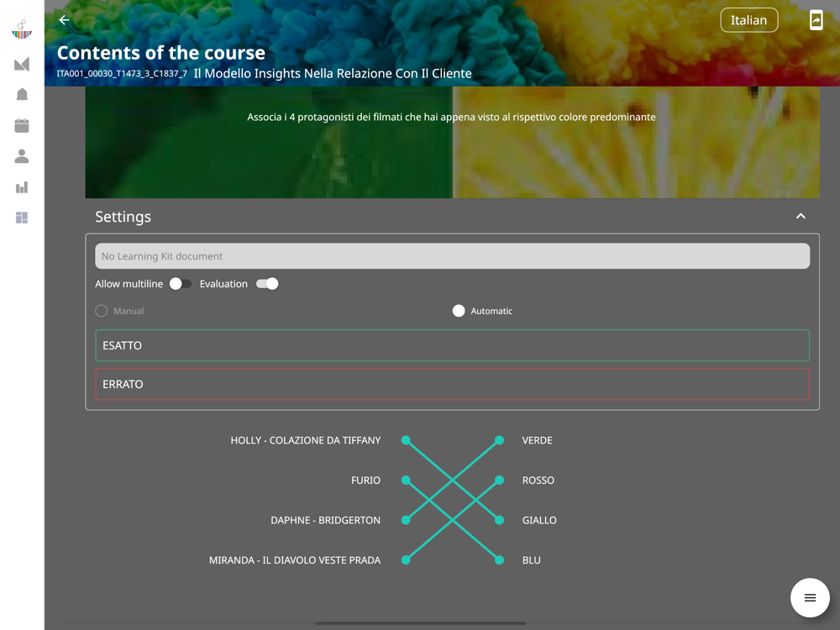Viewport: 840px width, 630px height.
Task: Click MIRANDA - IL DIAVOLO VESTE PRADA label
Action: (x=295, y=559)
